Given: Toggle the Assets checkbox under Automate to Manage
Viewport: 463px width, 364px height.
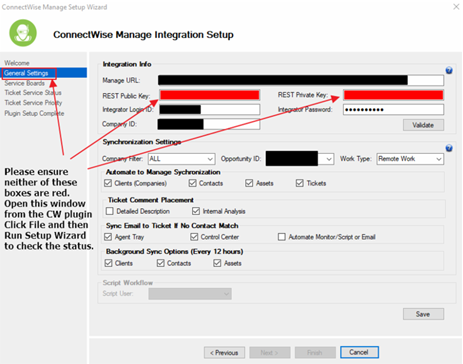Looking at the screenshot, I should coord(249,183).
